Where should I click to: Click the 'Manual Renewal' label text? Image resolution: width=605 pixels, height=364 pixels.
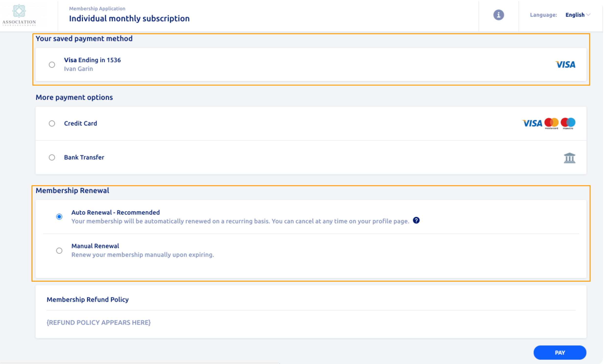(x=95, y=246)
